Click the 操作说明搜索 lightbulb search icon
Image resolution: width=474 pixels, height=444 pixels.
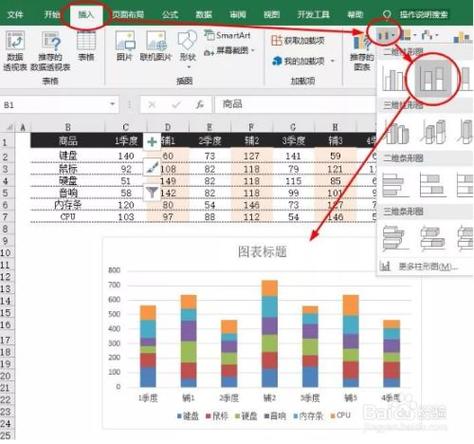tap(387, 14)
